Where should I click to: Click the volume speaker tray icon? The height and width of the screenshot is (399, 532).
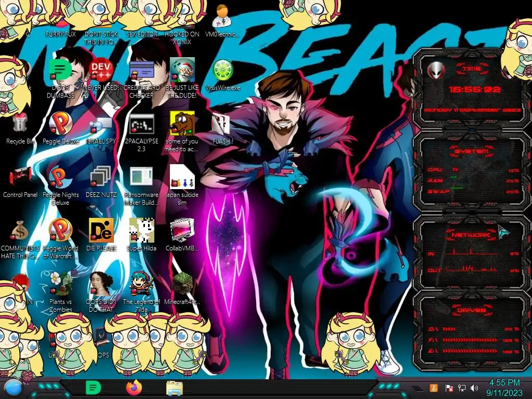click(x=474, y=388)
